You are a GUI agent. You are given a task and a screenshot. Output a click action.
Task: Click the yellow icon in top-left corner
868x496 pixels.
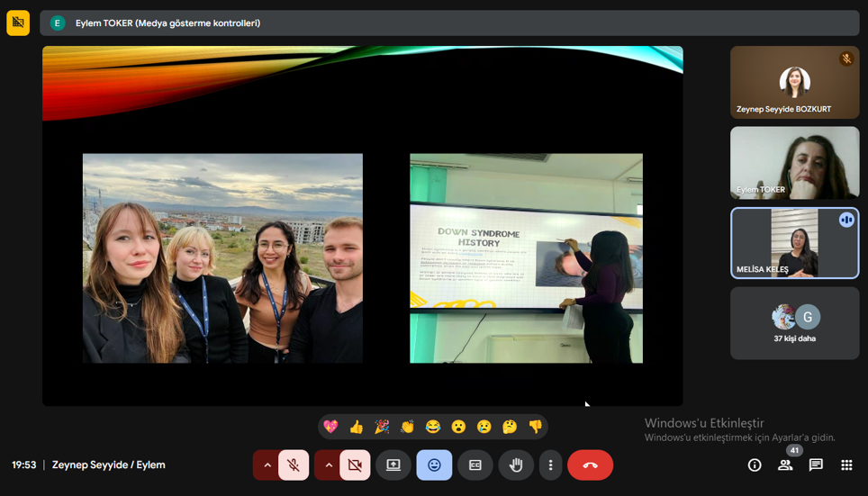click(x=18, y=23)
